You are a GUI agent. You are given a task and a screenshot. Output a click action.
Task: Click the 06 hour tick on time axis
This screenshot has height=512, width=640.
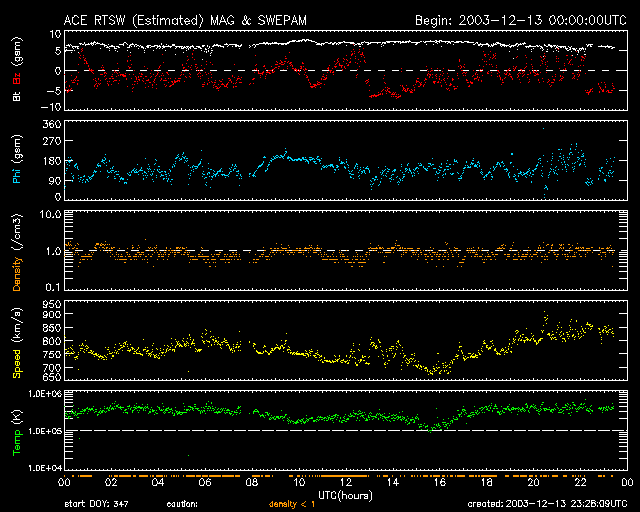point(203,482)
